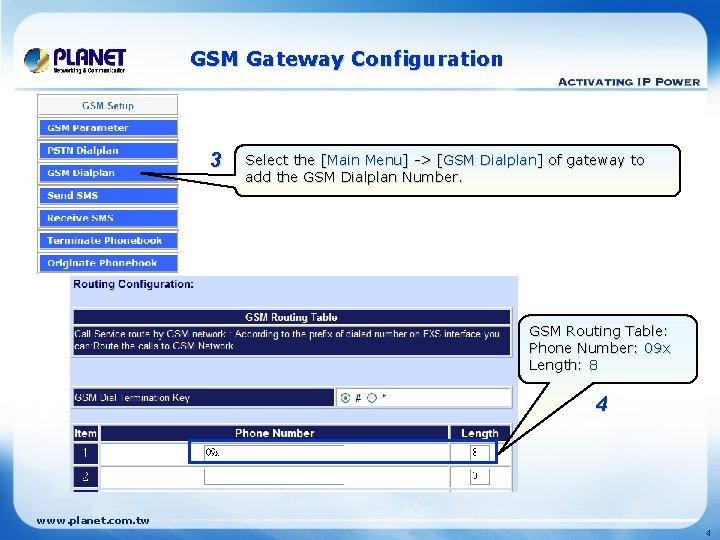
Task: Click the Routing Configuration label
Action: 134,284
